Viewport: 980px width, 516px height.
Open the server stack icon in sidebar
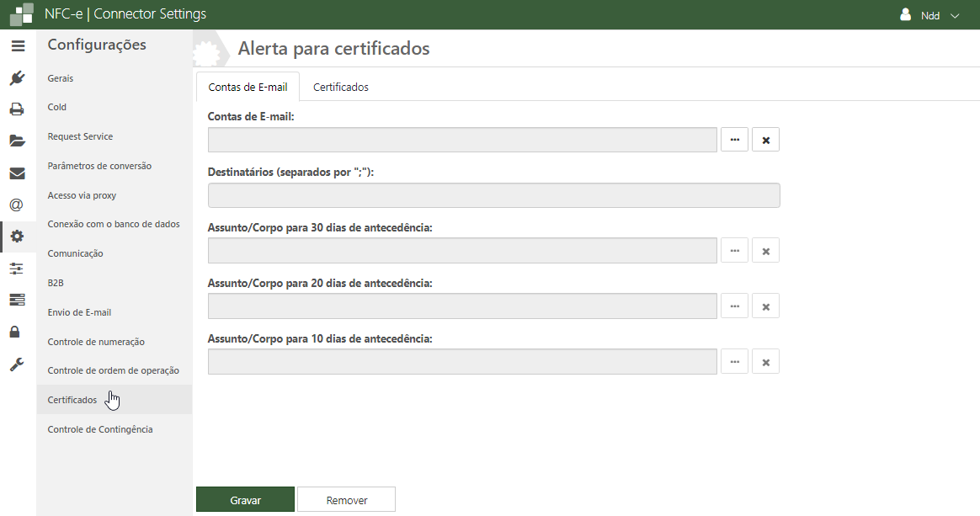pos(18,300)
